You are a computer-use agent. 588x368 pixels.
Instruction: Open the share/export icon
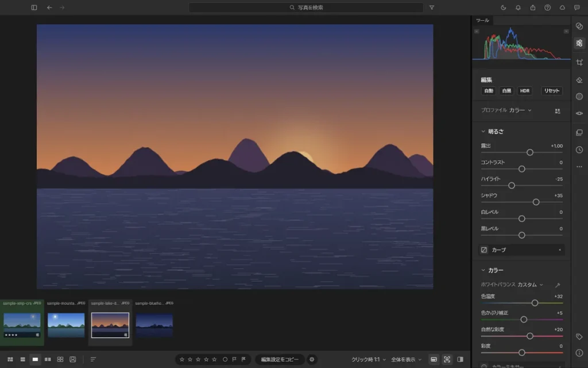(533, 7)
